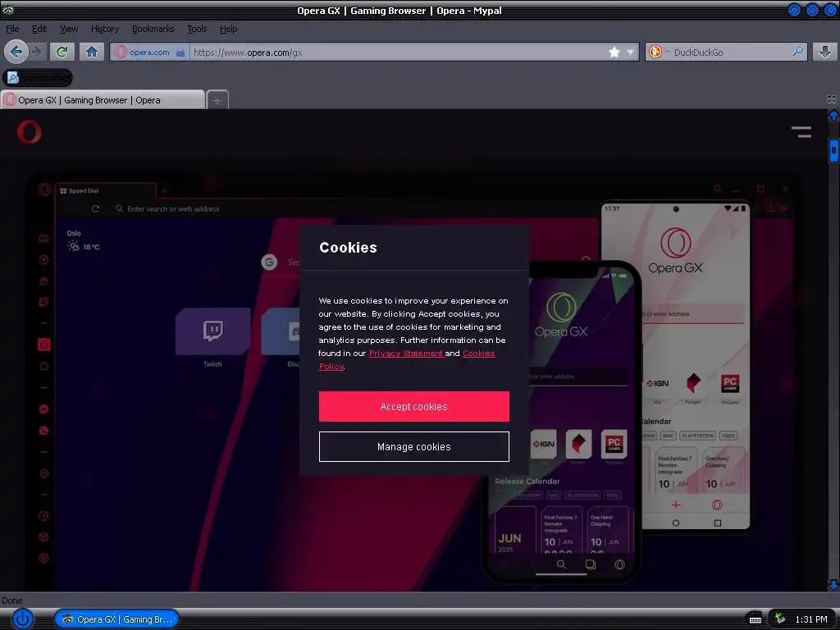Open the History menu
This screenshot has height=630, width=840.
click(105, 29)
